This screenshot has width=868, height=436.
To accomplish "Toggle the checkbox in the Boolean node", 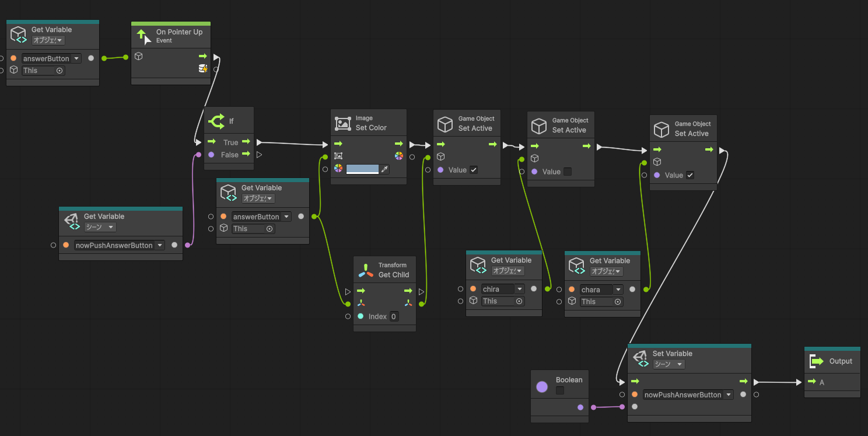I will [560, 390].
